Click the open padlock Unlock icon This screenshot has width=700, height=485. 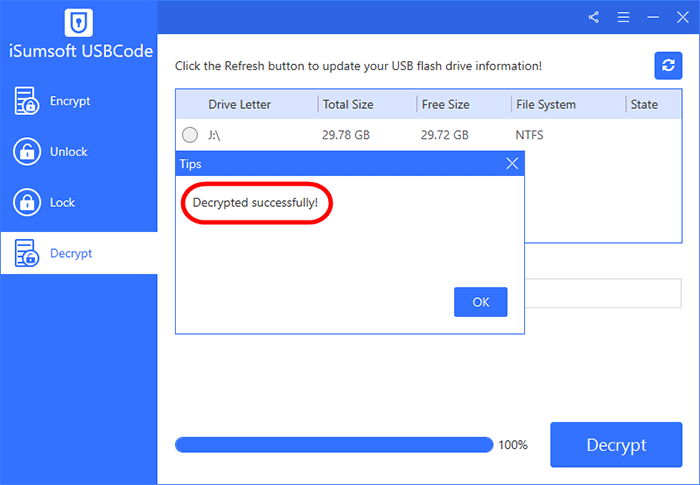click(27, 152)
